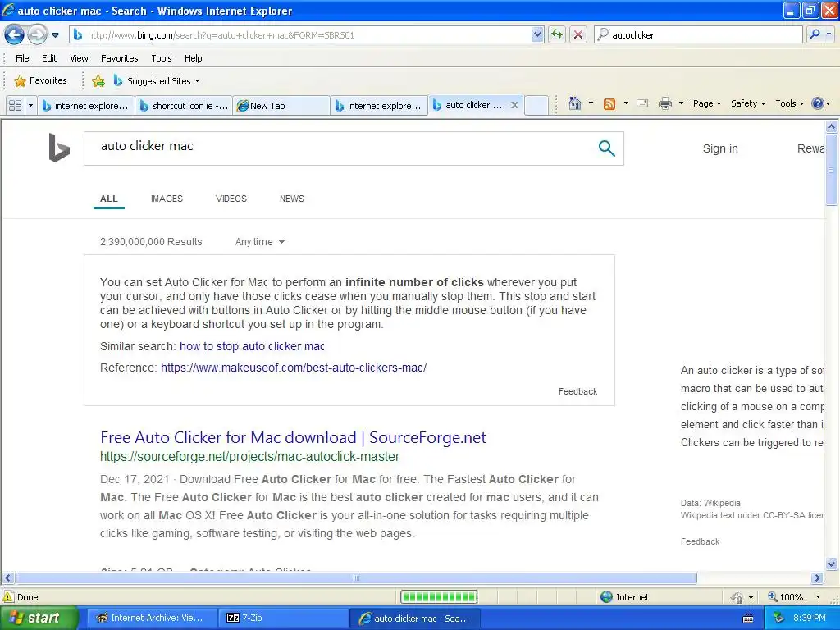Screen dimensions: 840x630
Task: Select the VIDEOS results tab
Action: [231, 199]
